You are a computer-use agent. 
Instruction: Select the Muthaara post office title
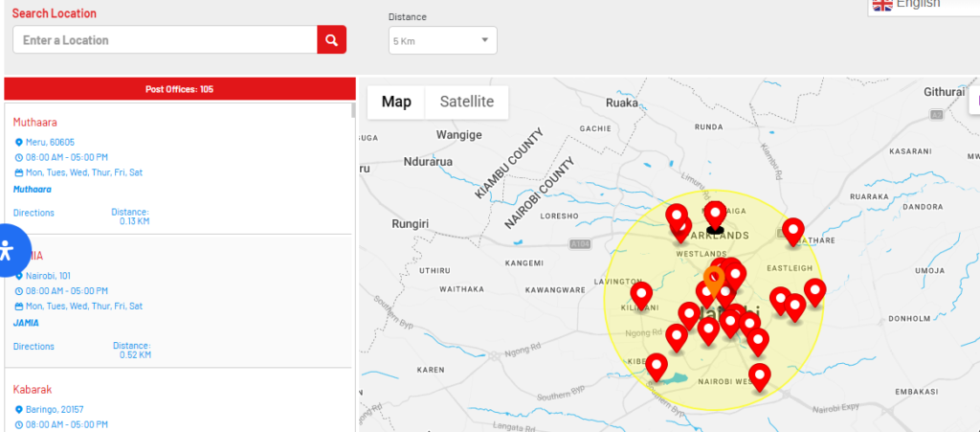(x=35, y=123)
